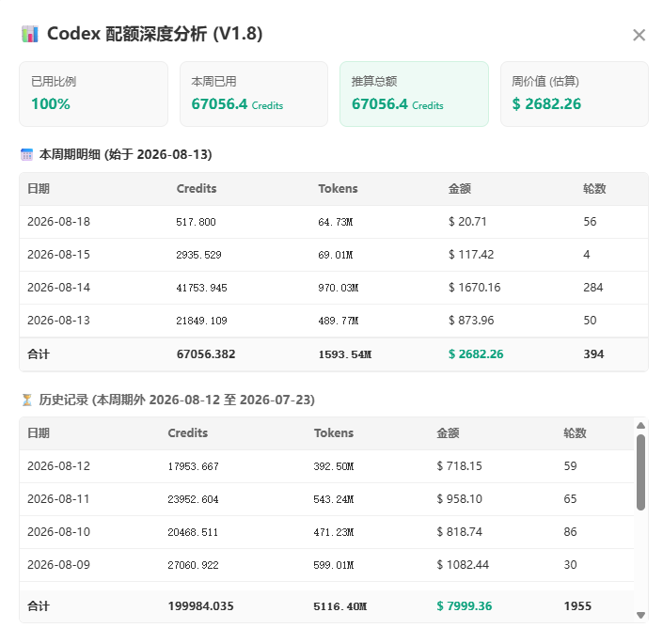Select the 周价值 (估算) card
The image size is (663, 644).
click(x=575, y=94)
